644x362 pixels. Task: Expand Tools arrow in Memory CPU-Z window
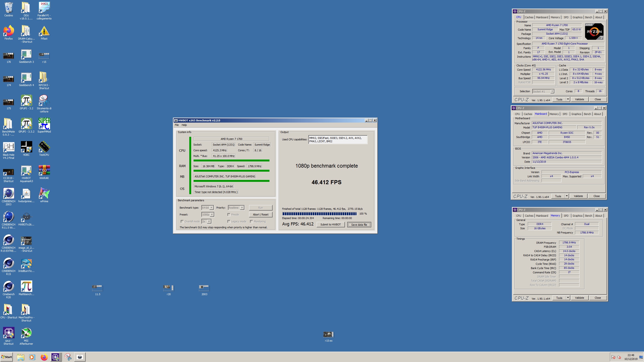point(568,298)
